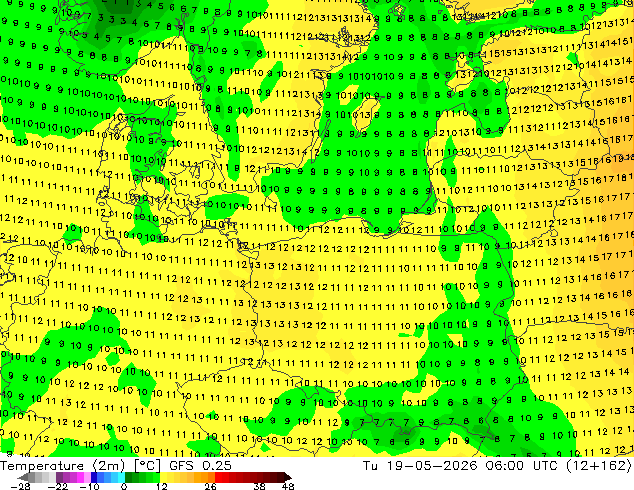Click the 'GFS 0.25' model label

200,466
